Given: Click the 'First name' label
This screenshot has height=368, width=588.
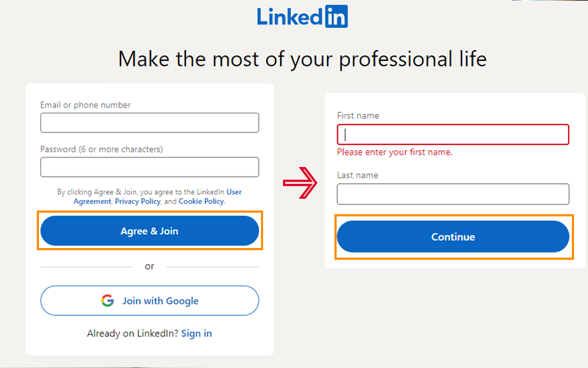Looking at the screenshot, I should point(358,116).
